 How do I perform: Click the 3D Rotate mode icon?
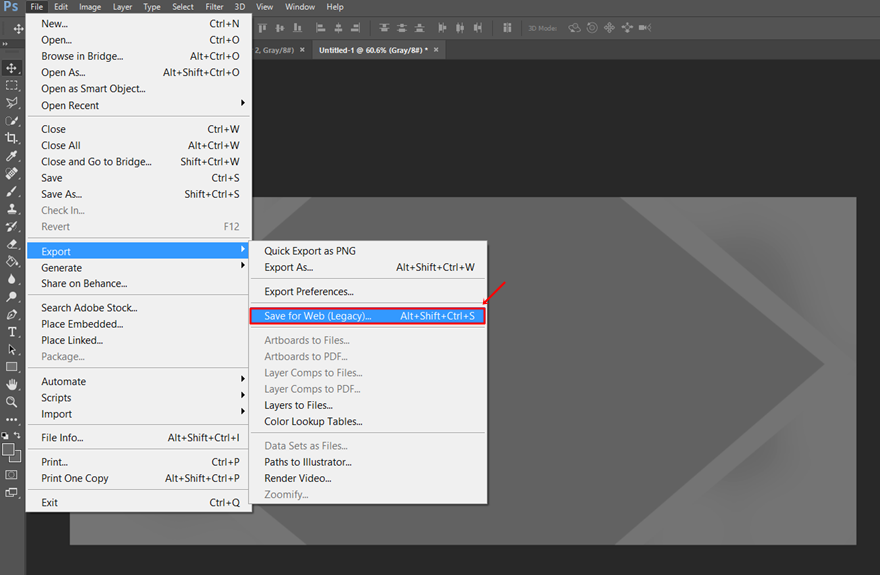click(574, 27)
